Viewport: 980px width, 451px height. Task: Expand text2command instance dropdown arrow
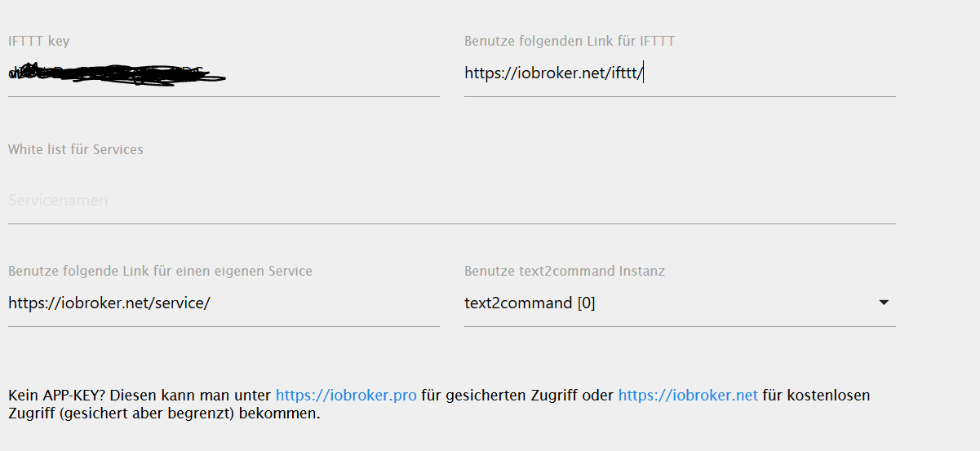(x=884, y=303)
